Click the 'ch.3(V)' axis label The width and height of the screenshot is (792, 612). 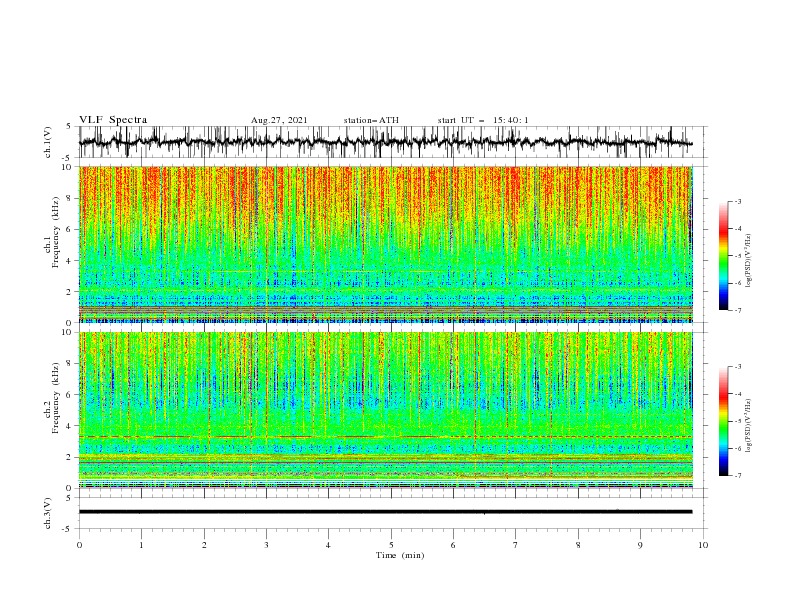coord(48,513)
